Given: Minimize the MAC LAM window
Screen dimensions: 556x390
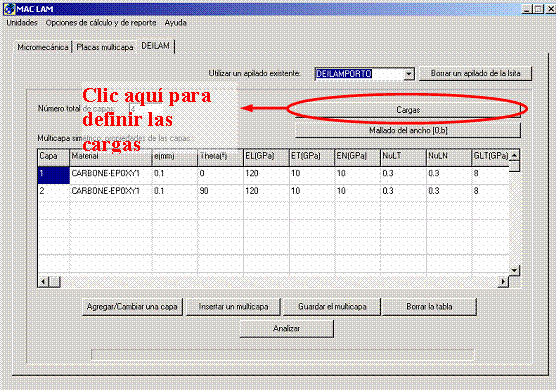Looking at the screenshot, I should point(527,9).
